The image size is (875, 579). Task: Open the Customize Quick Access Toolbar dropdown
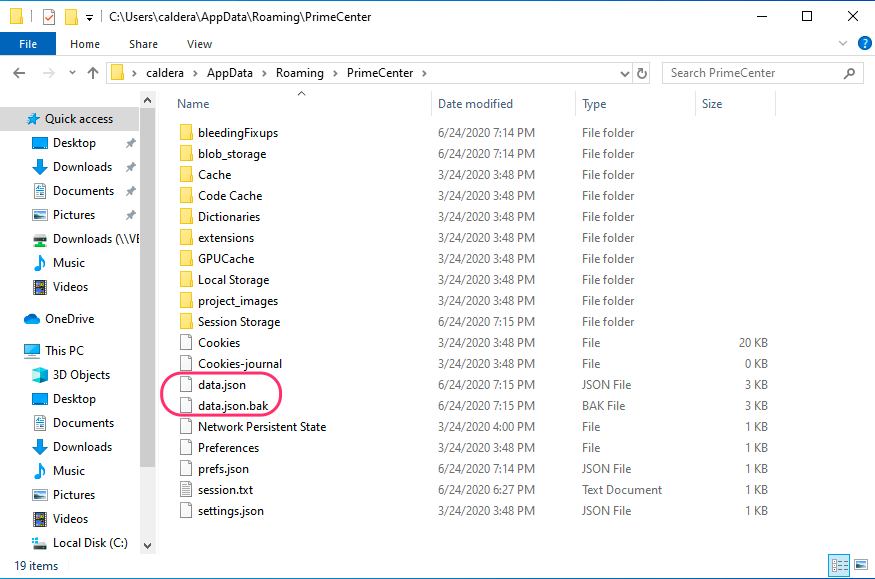point(89,17)
